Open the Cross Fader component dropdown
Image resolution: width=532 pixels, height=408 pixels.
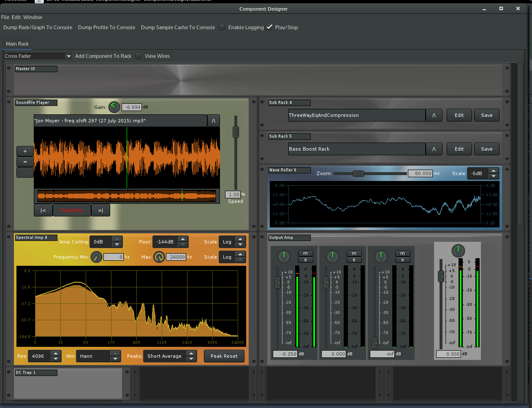click(38, 56)
